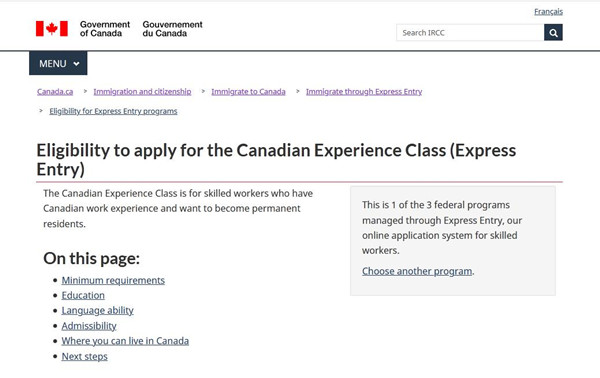Open the Canada.ca breadcrumb link
600x378 pixels.
(x=55, y=91)
